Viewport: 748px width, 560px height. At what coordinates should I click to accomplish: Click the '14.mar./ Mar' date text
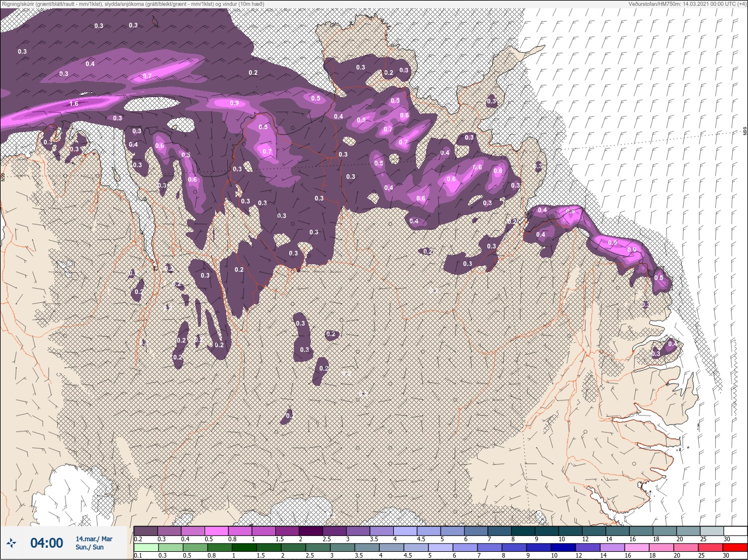pos(93,539)
